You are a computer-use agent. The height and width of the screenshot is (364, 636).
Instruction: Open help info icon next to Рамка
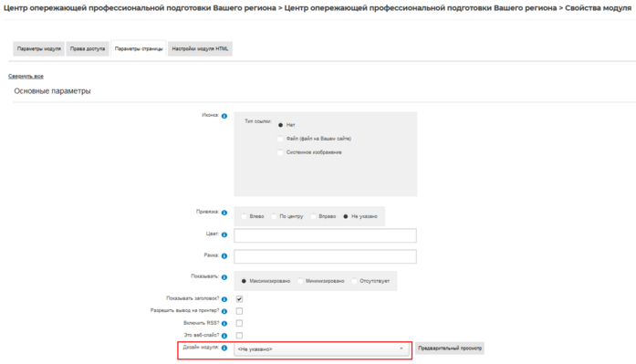(224, 255)
